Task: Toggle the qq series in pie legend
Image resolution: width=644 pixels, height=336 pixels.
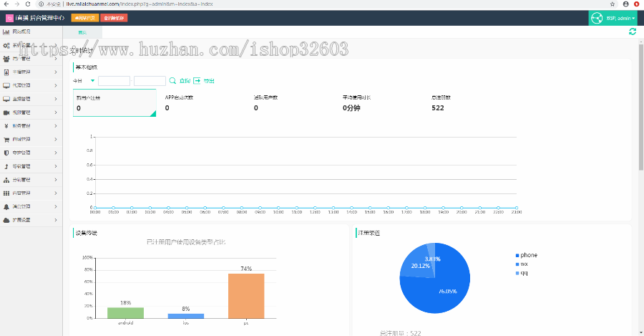Action: 522,273
